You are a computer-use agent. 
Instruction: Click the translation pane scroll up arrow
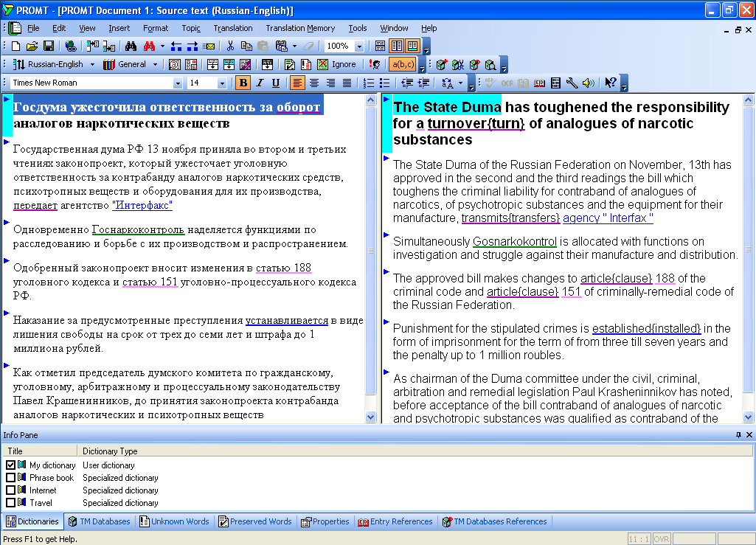pos(749,100)
